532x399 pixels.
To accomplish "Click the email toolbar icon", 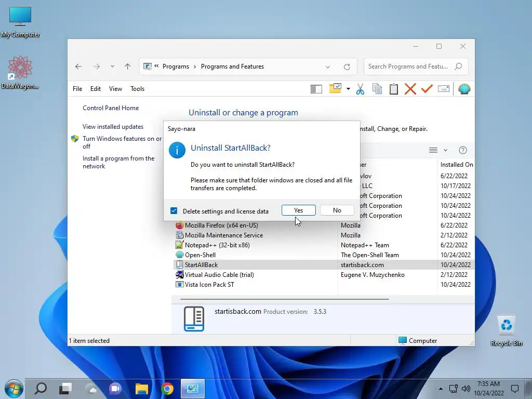I will (x=444, y=89).
